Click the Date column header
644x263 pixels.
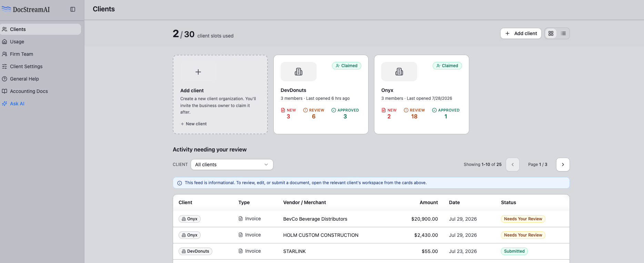(x=454, y=202)
